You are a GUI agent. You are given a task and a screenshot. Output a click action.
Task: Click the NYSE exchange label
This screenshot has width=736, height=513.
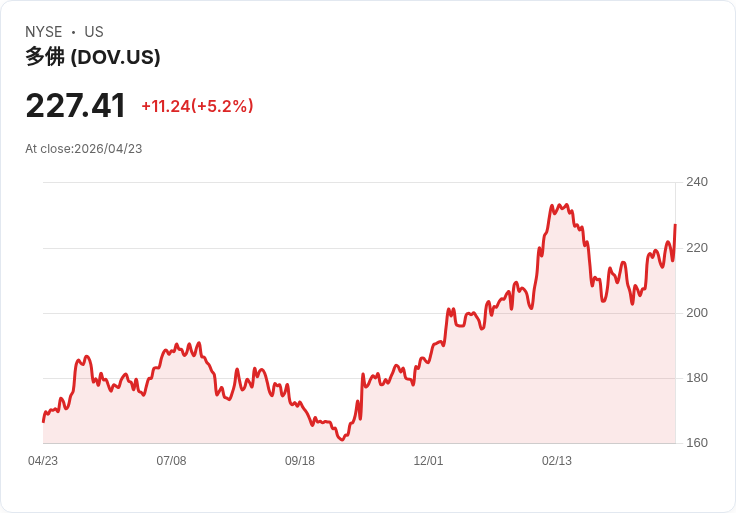tap(44, 32)
